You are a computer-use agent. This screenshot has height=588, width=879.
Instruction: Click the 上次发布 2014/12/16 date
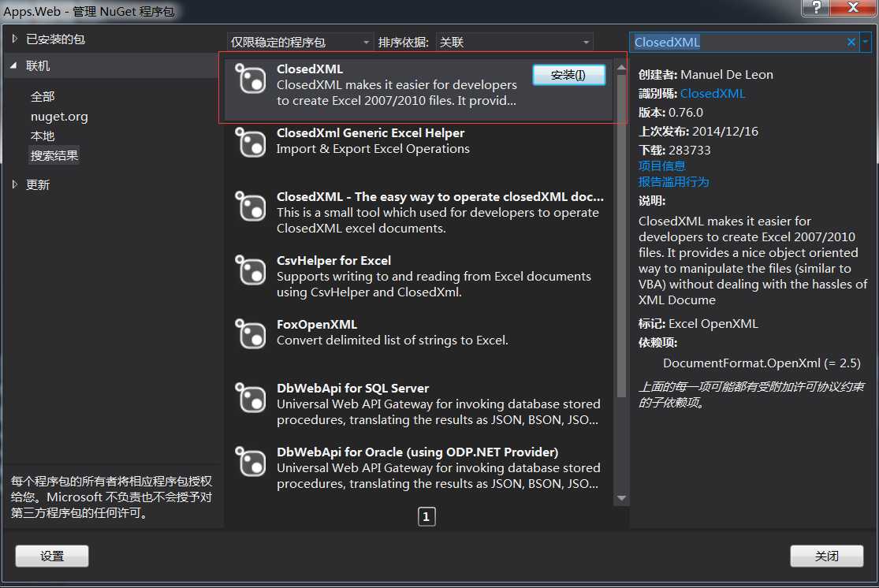point(724,131)
